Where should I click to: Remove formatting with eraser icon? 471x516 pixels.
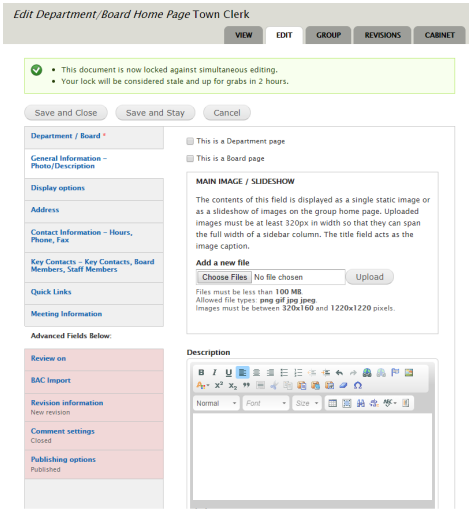coord(343,385)
